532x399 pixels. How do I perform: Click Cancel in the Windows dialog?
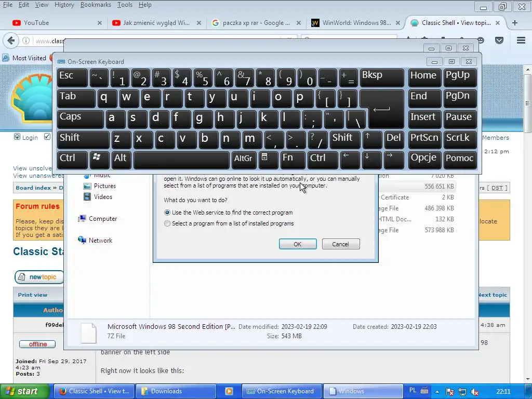[341, 244]
